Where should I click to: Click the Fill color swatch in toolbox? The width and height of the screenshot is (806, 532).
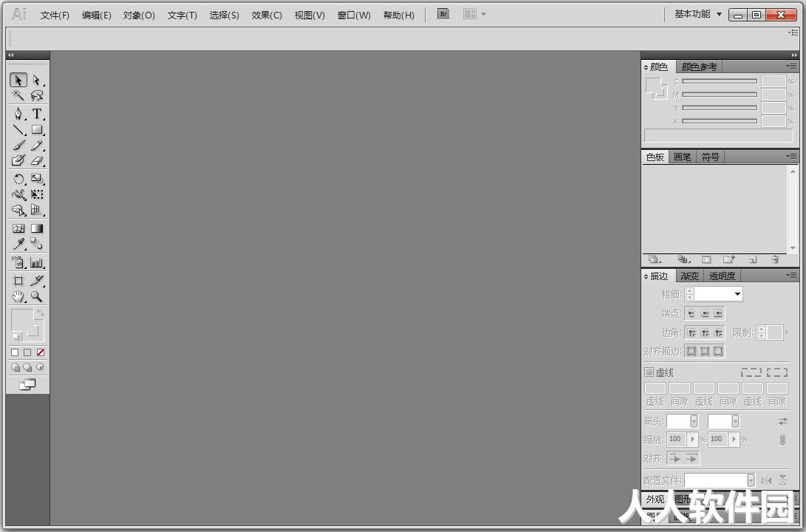21,320
